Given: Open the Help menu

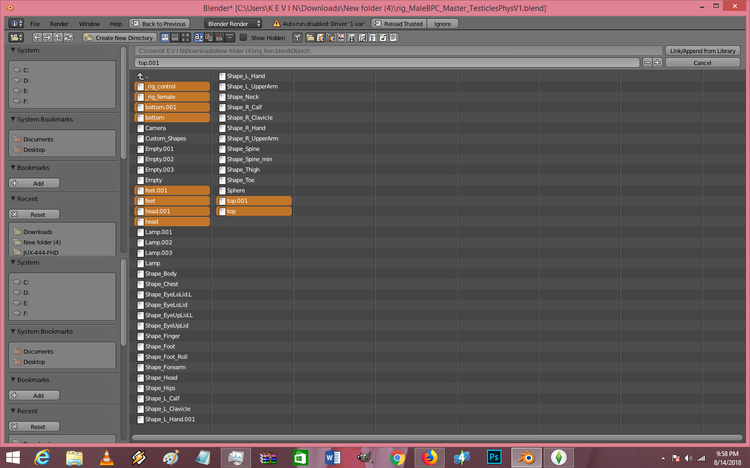Looking at the screenshot, I should [x=116, y=23].
